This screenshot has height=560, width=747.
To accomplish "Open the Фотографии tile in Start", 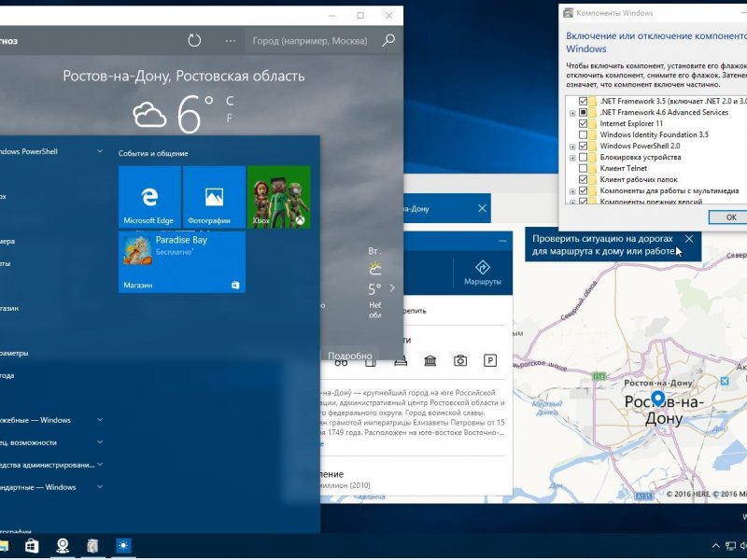I will [x=214, y=197].
